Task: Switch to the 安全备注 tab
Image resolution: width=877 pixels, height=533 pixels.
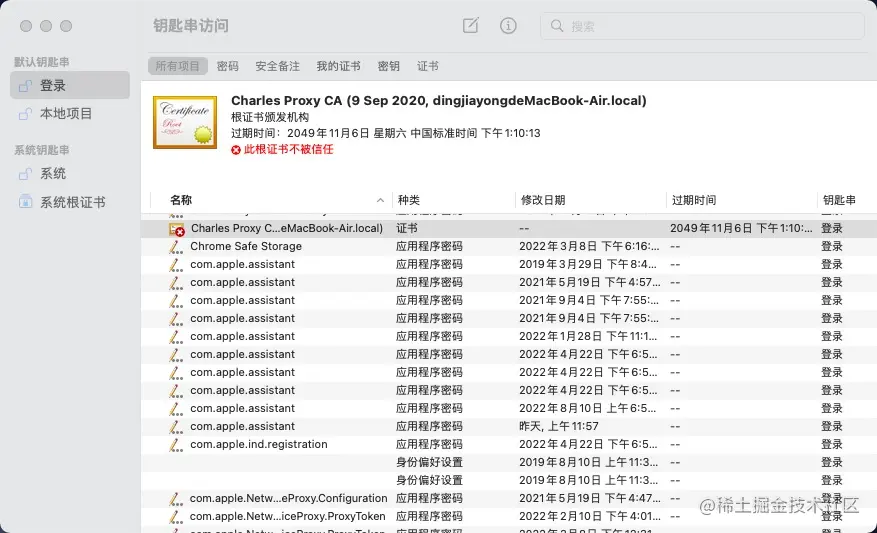Action: tap(277, 66)
